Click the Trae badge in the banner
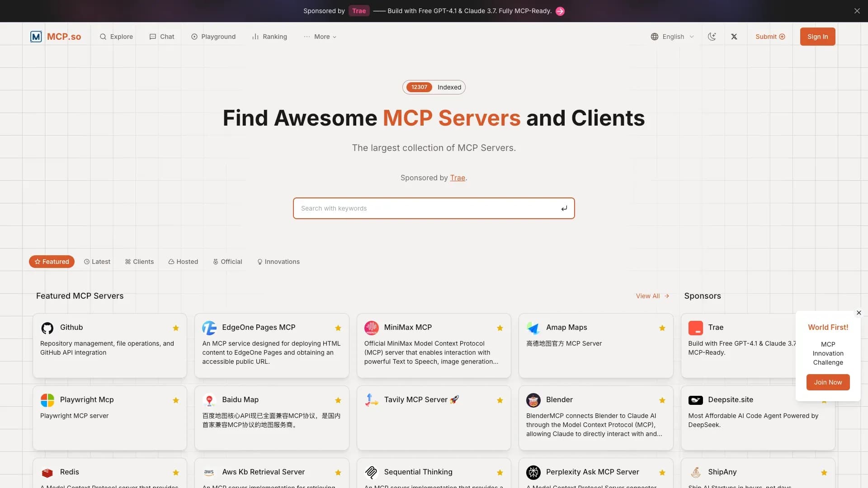The width and height of the screenshot is (868, 488). [x=359, y=11]
